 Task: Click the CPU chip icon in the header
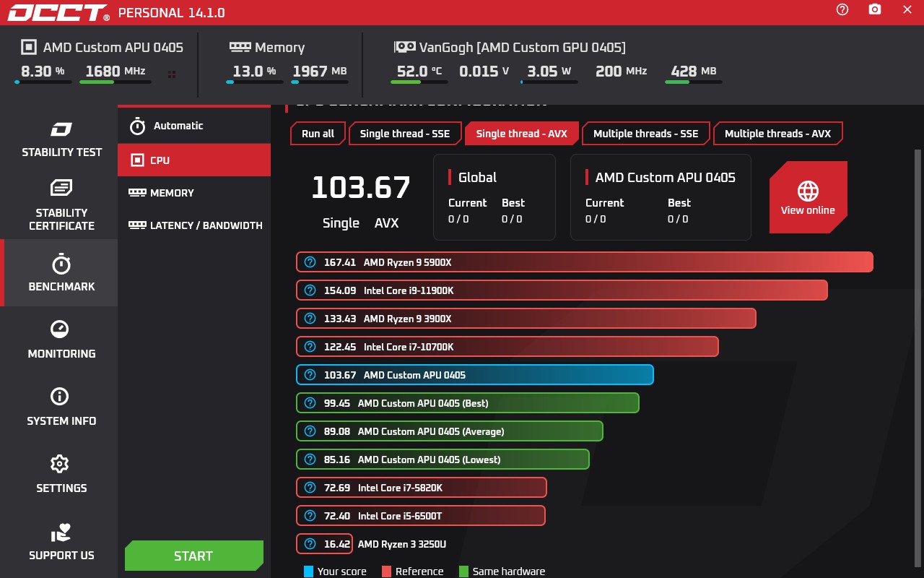click(x=28, y=48)
